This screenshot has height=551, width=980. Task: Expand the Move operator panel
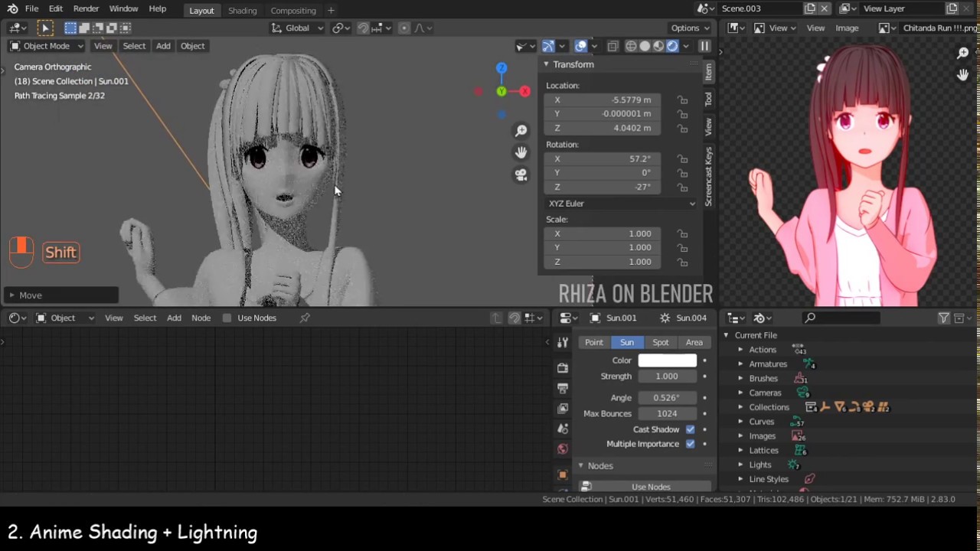[60, 295]
